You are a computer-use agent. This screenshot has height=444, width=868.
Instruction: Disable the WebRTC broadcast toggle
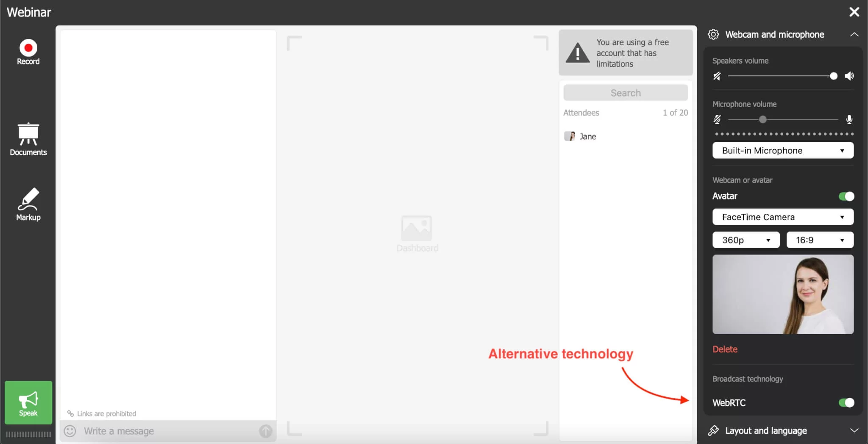click(x=846, y=402)
